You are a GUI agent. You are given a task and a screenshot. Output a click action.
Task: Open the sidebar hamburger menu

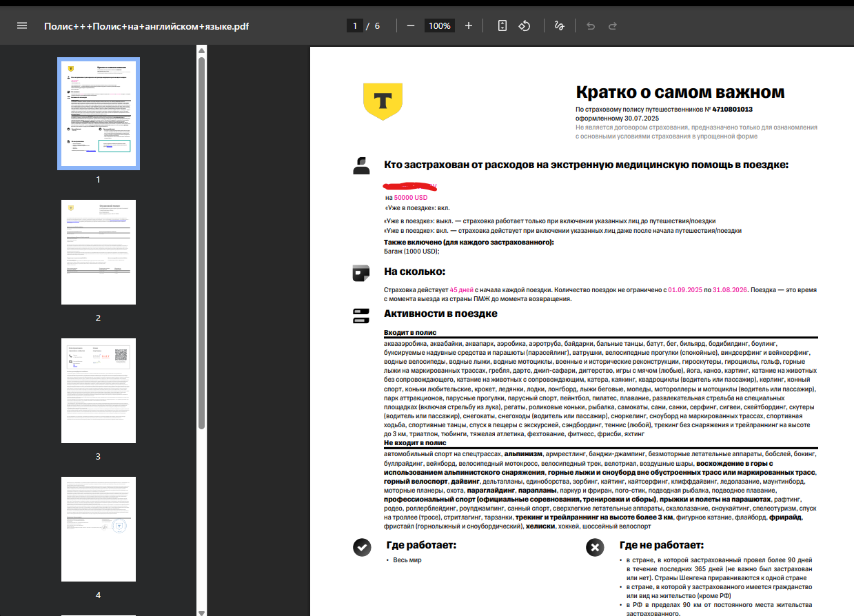coord(22,25)
